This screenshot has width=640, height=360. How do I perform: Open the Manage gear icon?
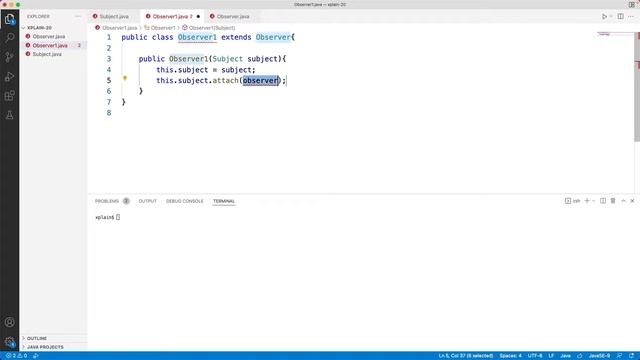tap(9, 342)
